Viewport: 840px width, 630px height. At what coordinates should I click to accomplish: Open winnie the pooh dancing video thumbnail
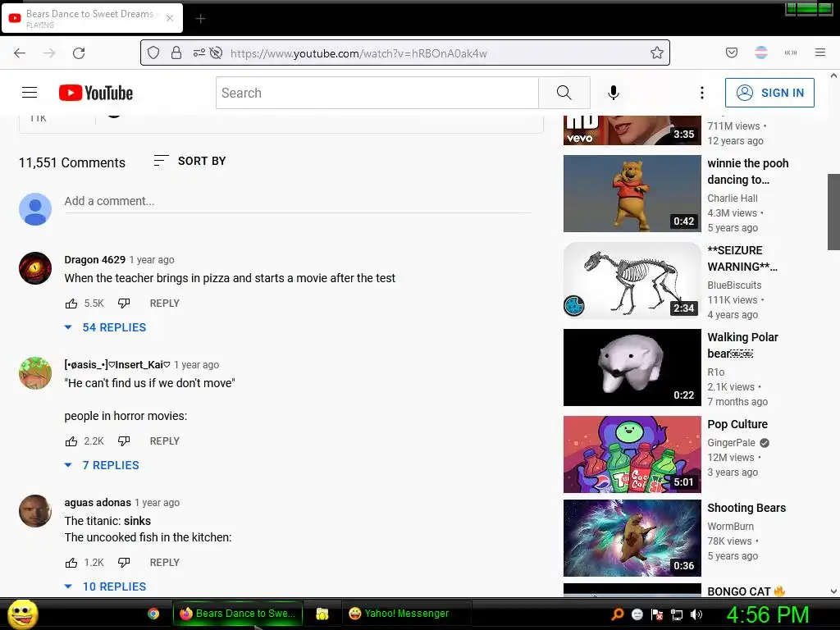tap(632, 194)
